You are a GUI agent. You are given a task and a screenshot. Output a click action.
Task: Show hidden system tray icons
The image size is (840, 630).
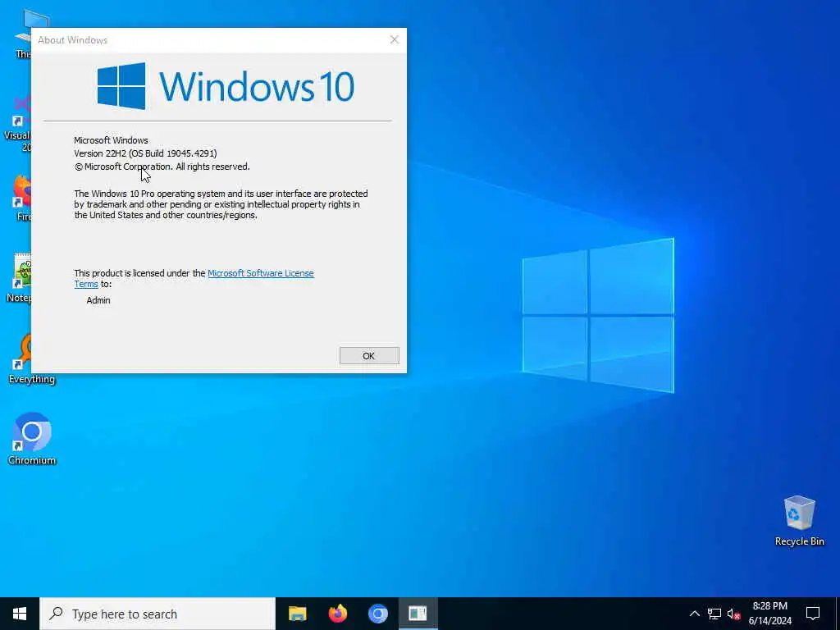694,614
